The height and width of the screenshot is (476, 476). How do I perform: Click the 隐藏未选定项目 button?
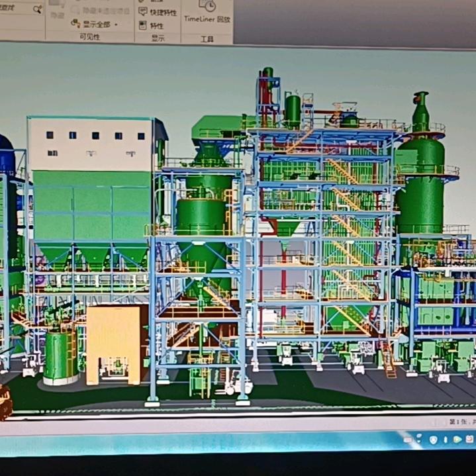click(106, 12)
